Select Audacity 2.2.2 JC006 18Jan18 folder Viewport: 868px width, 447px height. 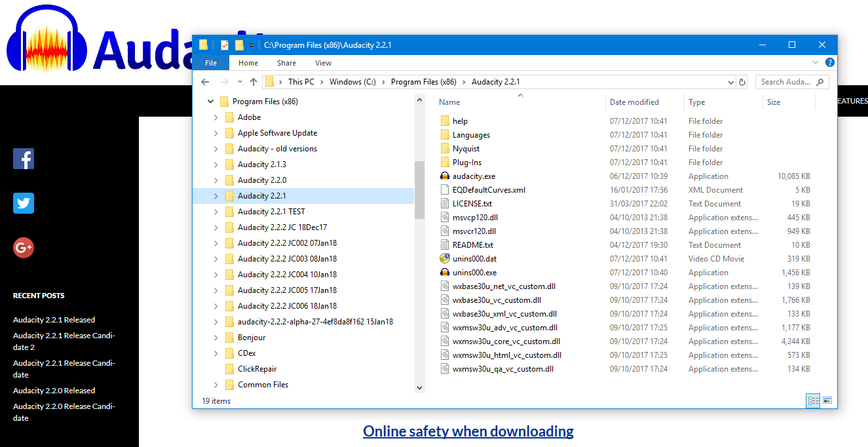tap(287, 306)
